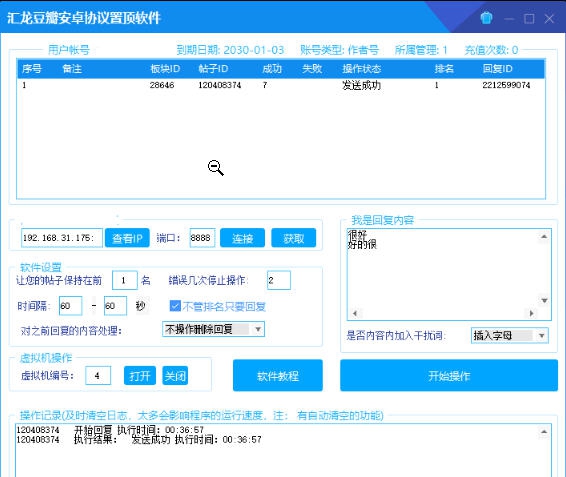Select the 发送成功 status cell

tap(361, 85)
